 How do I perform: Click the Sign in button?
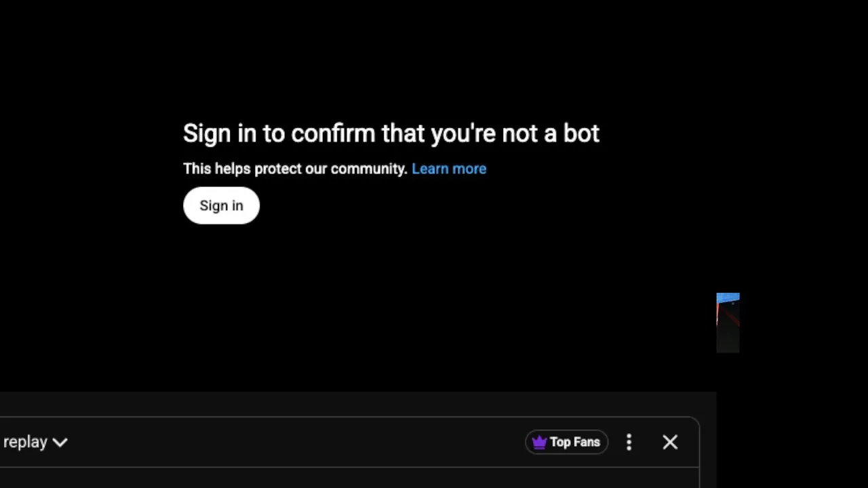pyautogui.click(x=221, y=205)
